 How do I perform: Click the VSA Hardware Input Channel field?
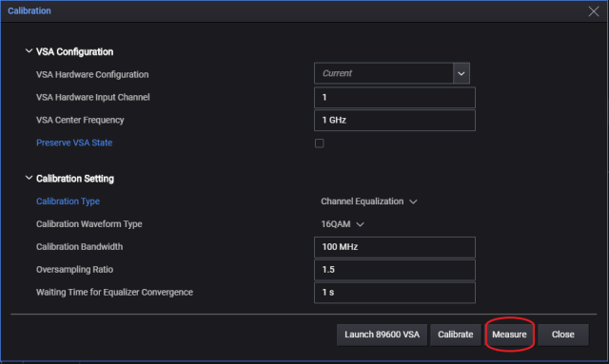(x=395, y=97)
